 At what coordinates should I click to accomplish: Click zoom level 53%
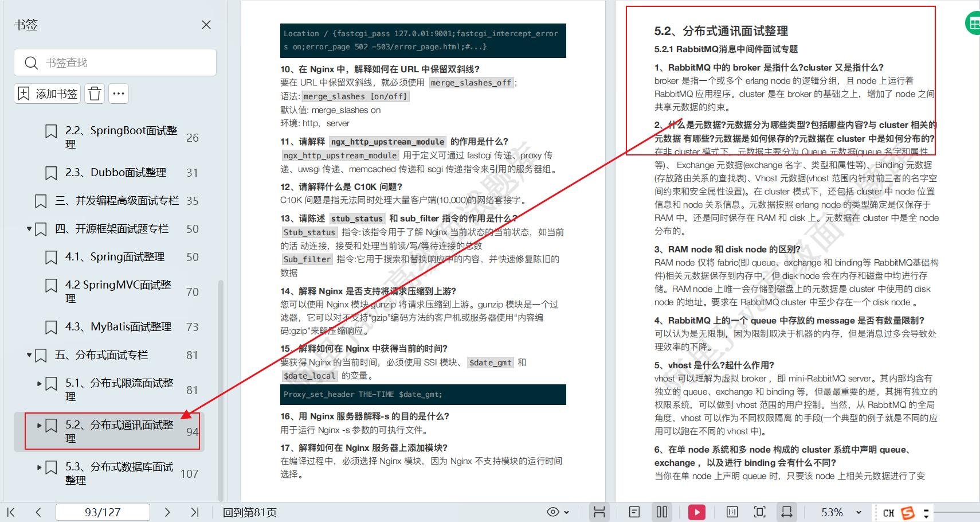click(x=832, y=512)
